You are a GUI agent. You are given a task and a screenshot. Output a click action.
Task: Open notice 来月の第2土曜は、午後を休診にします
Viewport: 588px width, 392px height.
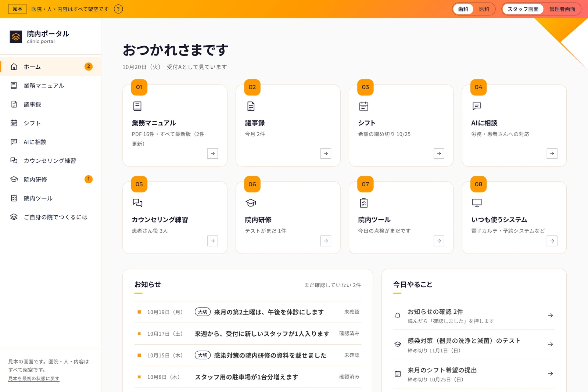click(248, 312)
